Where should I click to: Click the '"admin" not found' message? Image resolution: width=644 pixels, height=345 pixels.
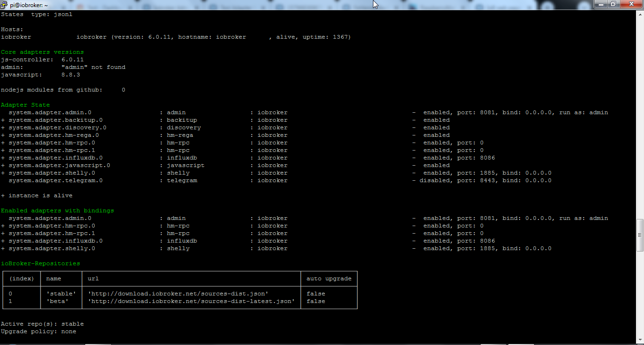coord(93,67)
